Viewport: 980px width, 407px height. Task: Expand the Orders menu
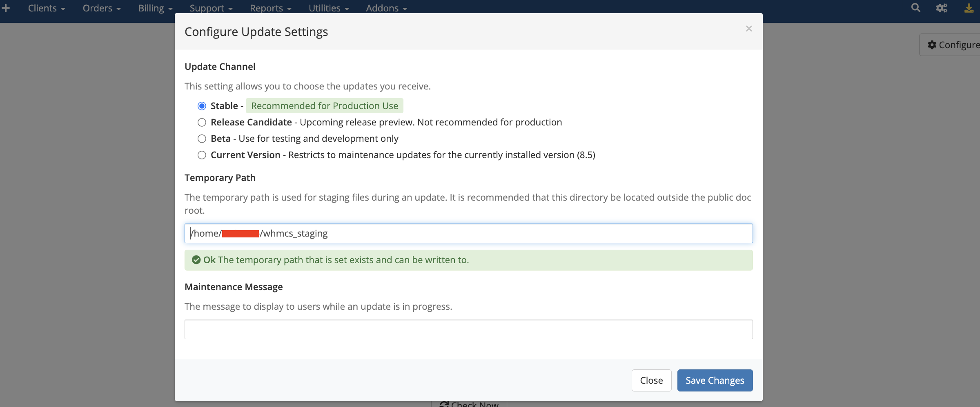[102, 8]
